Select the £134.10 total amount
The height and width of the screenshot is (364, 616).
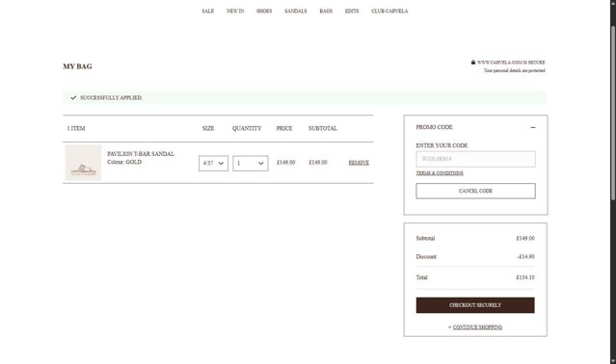(x=525, y=277)
